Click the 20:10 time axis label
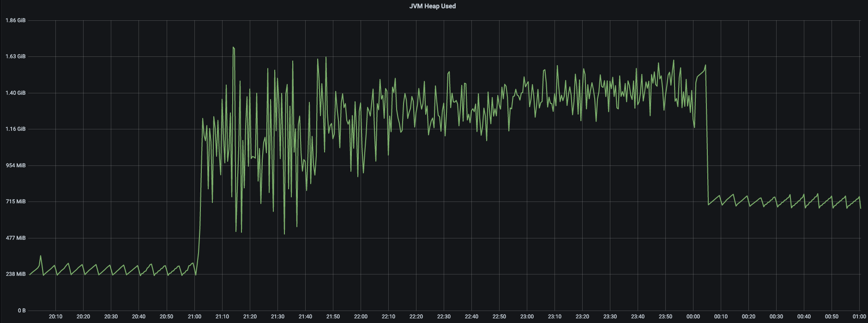 coord(55,317)
